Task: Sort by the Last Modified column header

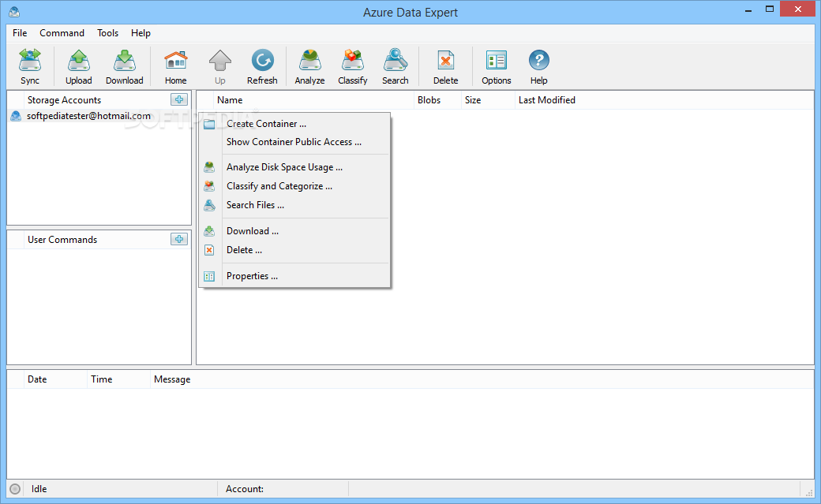Action: pyautogui.click(x=664, y=100)
